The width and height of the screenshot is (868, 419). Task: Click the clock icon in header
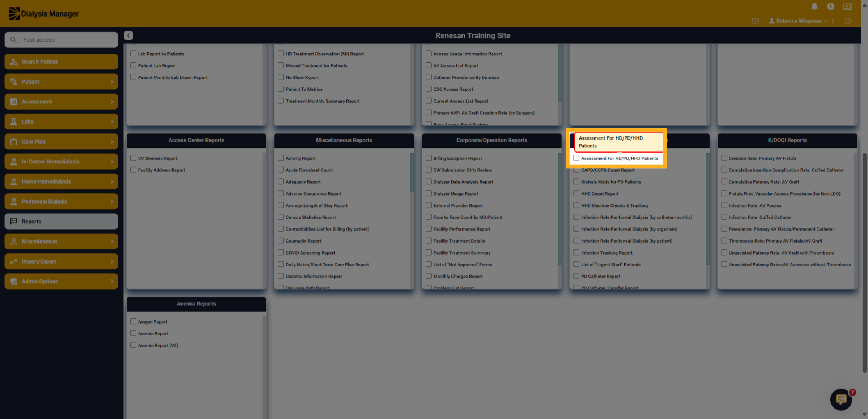[x=831, y=7]
